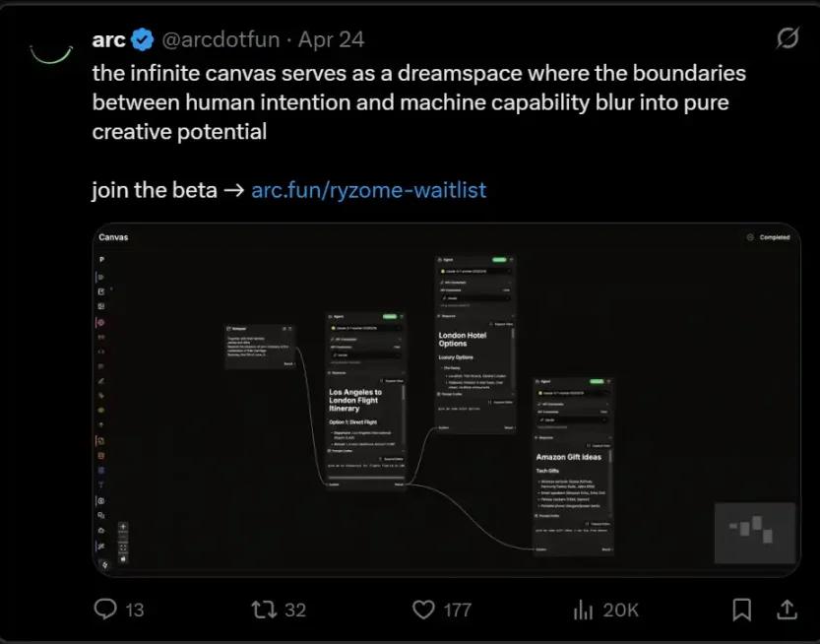Open the arc.fun/ryzome-waitlist link
Image resolution: width=820 pixels, height=644 pixels.
point(368,189)
